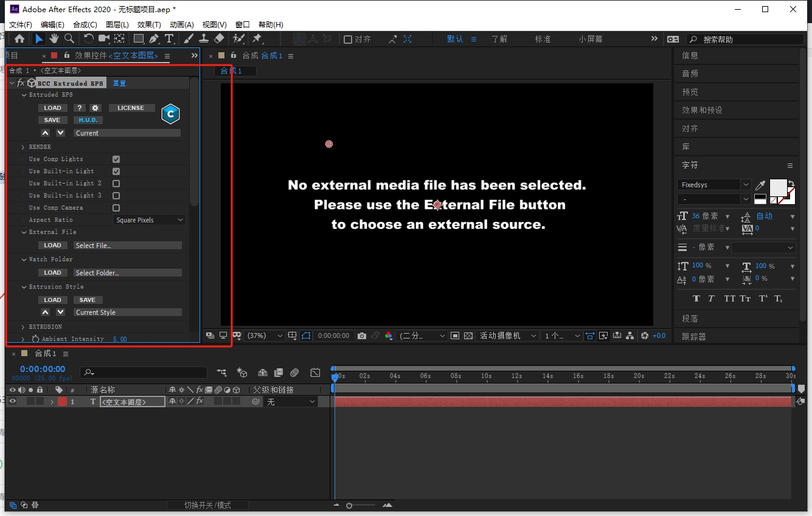Select the Rectangle shape tool

[x=139, y=38]
